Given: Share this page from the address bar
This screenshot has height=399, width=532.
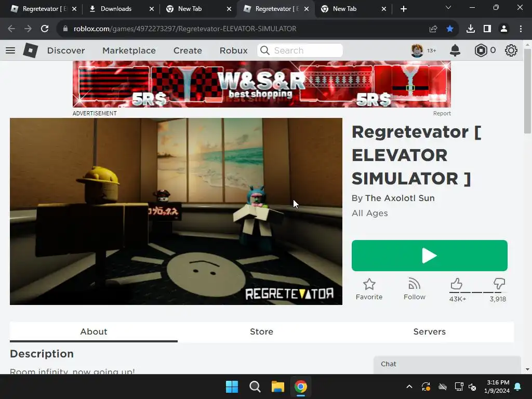Looking at the screenshot, I should pyautogui.click(x=433, y=29).
